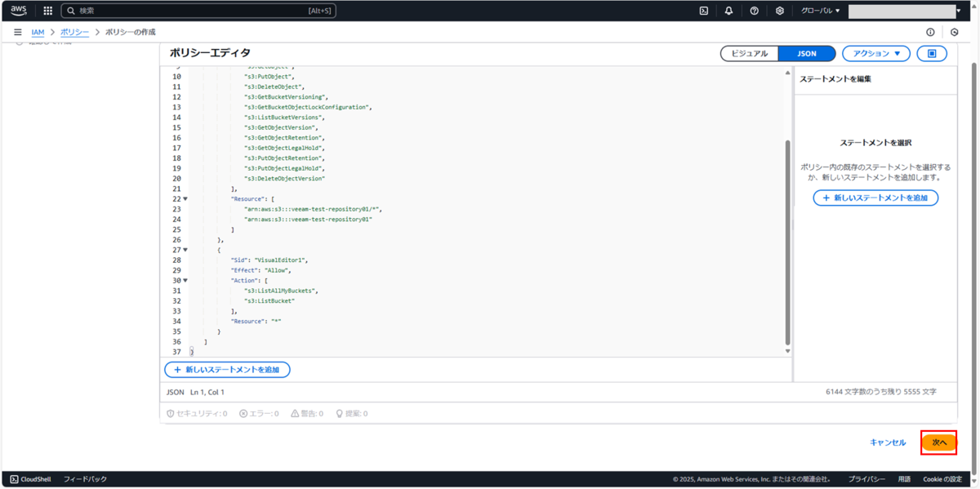Open CloudShell link in footer
Image resolution: width=980 pixels, height=489 pixels.
pos(30,479)
